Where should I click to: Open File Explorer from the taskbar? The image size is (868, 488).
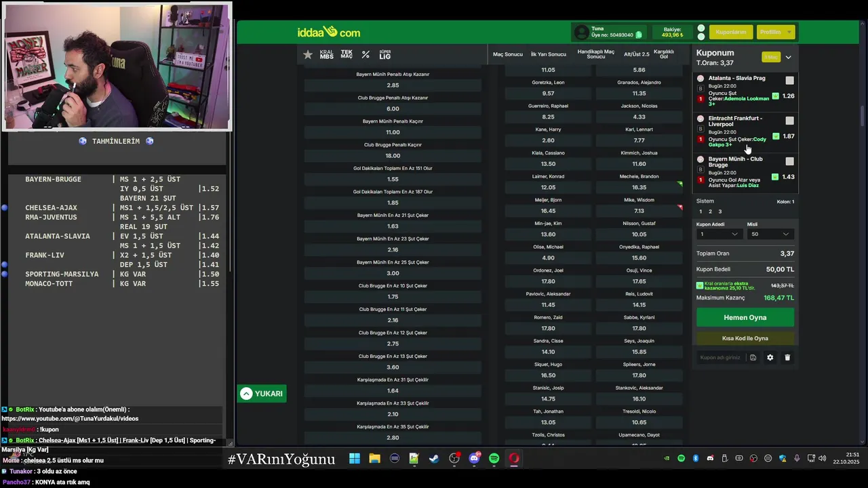click(374, 459)
